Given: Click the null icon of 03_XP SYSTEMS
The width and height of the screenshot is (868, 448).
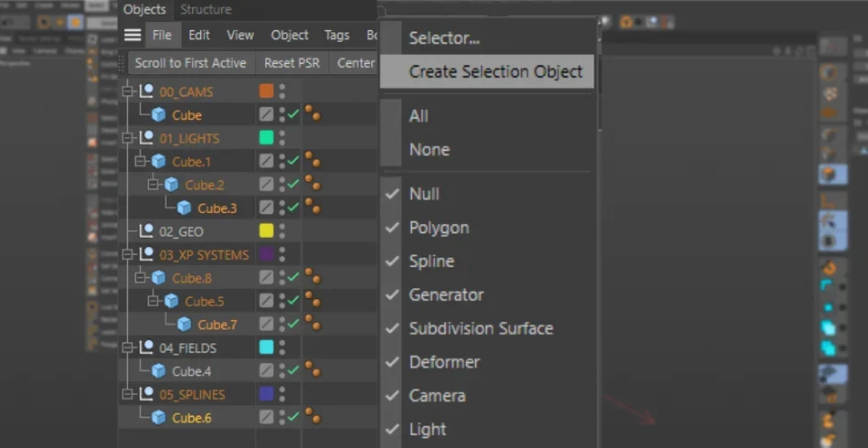Looking at the screenshot, I should [x=146, y=254].
